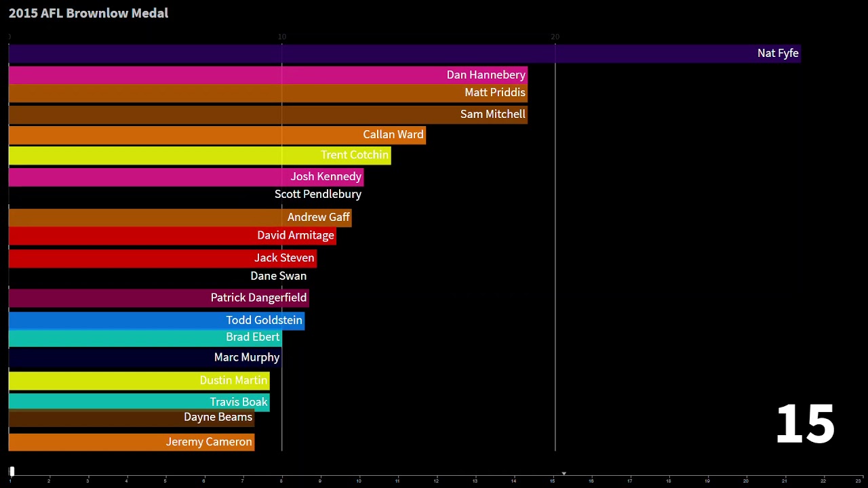Select David Armitage's red bar

tap(172, 236)
